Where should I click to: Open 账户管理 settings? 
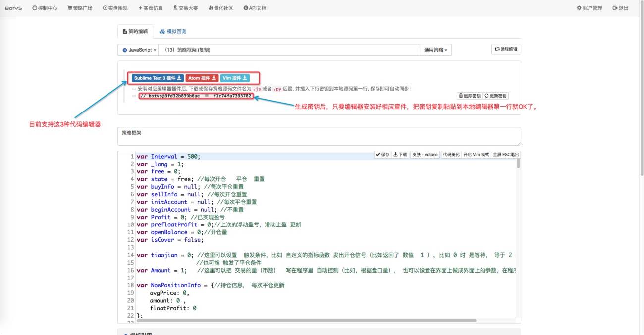coord(590,8)
